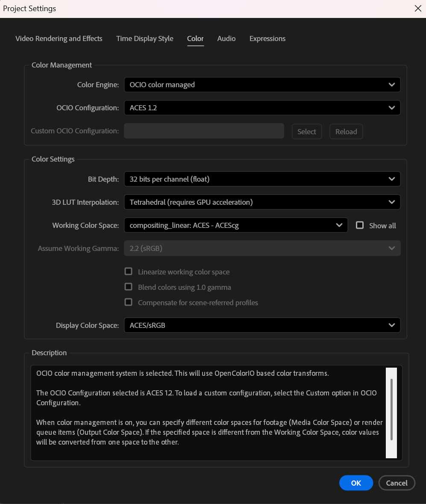Go to the Audio tab

point(226,38)
